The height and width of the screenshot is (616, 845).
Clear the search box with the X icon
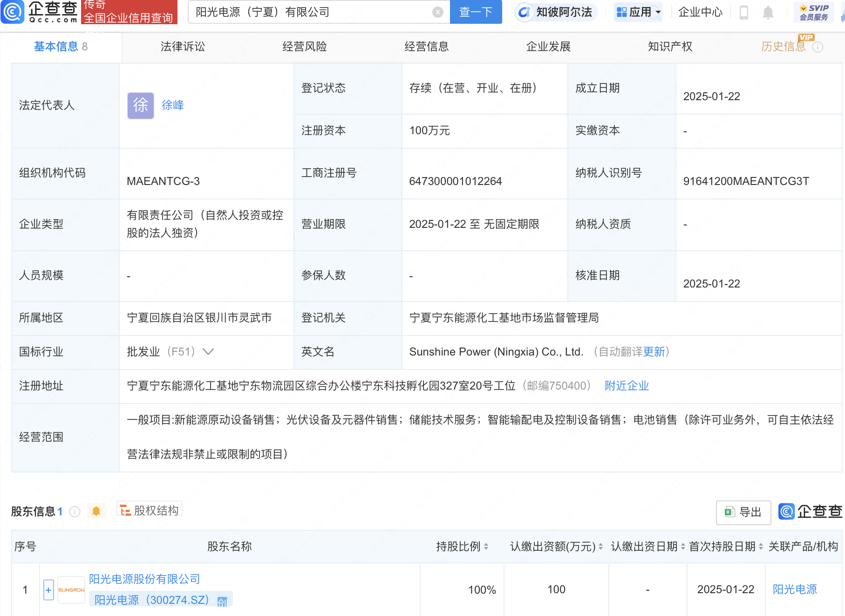437,12
